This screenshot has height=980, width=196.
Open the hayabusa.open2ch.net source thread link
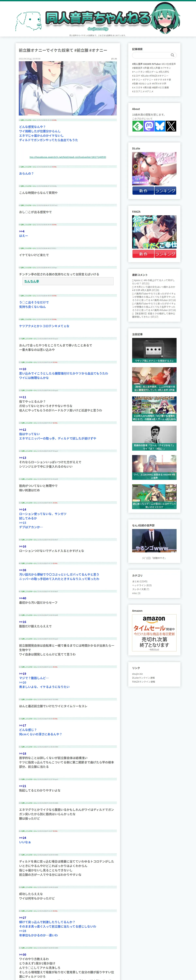68,157
